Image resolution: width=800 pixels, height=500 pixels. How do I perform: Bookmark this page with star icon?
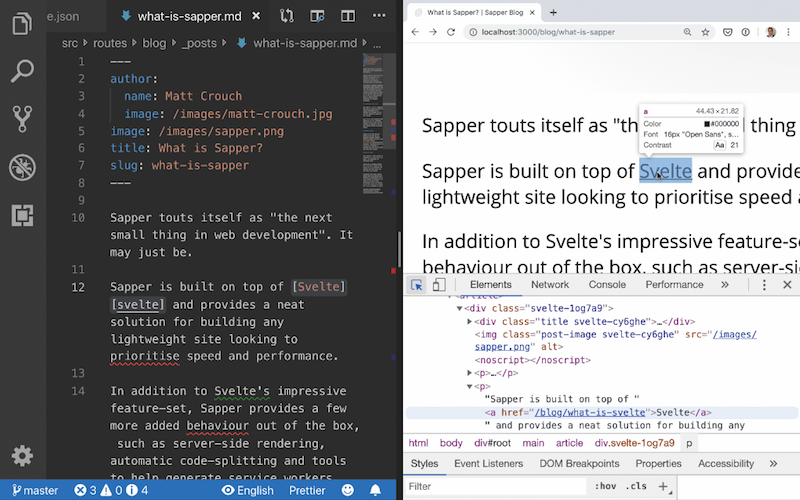coord(705,32)
